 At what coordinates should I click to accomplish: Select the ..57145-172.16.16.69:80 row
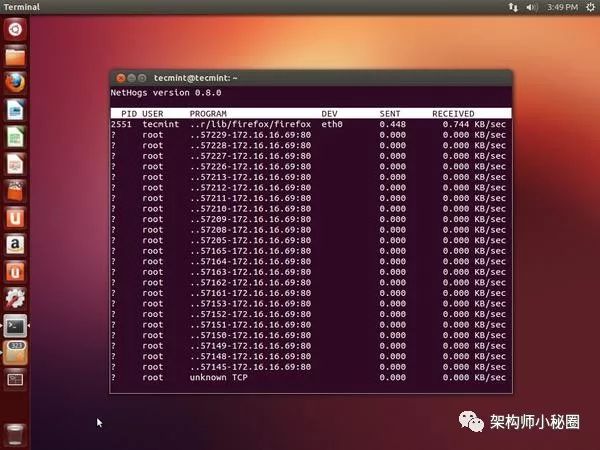click(311, 367)
